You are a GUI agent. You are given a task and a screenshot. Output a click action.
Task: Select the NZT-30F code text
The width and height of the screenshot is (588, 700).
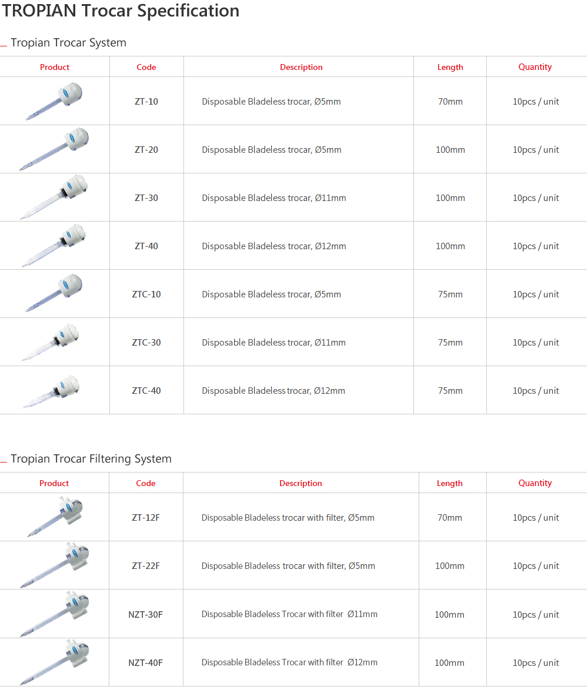(x=146, y=614)
